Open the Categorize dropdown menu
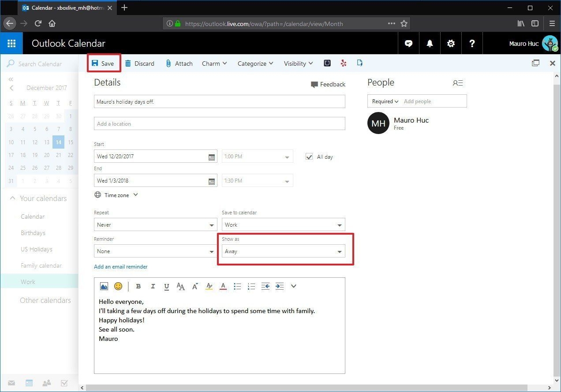Screen dimensions: 561x392 255,63
